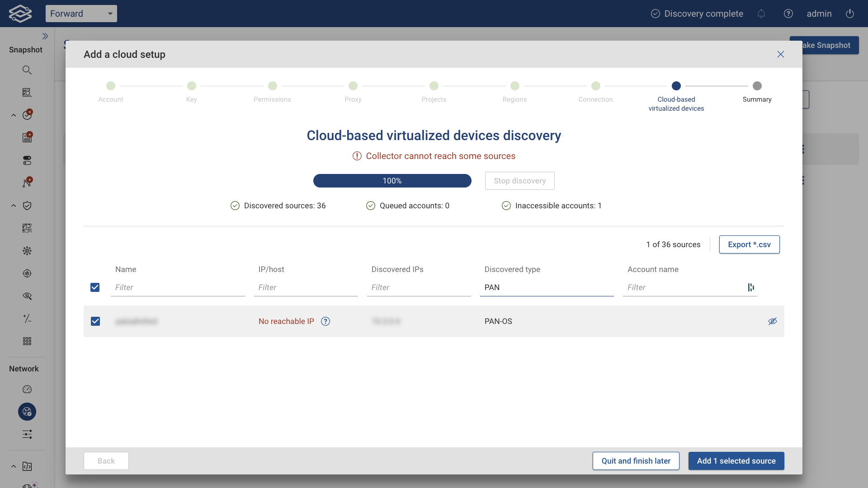Open the help icon in the top bar
This screenshot has height=488, width=868.
pos(788,14)
